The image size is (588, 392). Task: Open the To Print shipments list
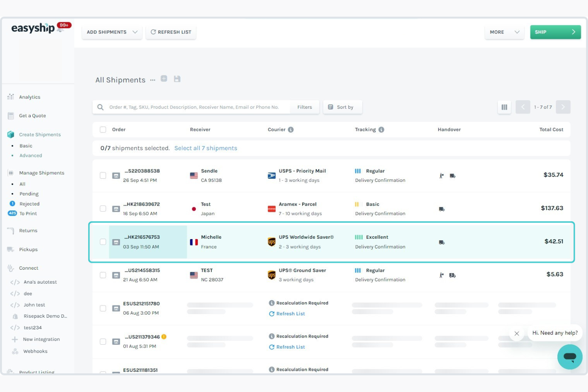[x=28, y=214]
